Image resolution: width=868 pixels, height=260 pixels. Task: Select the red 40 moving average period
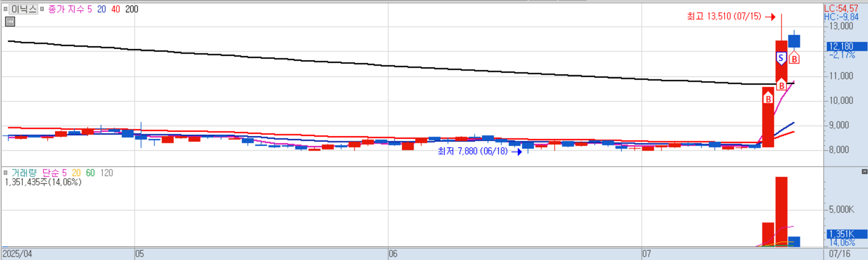tap(116, 9)
